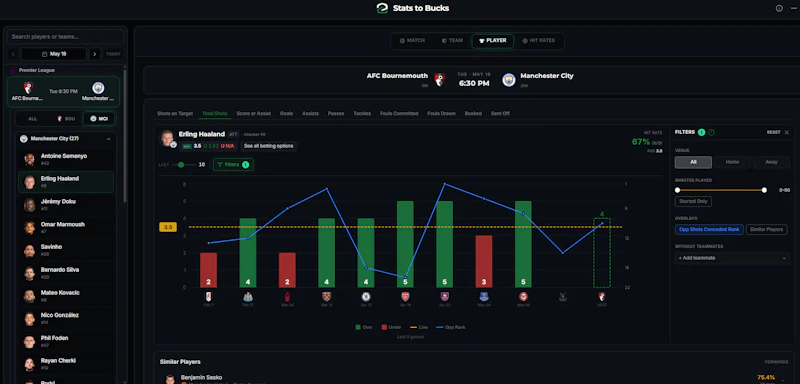Click the Stats to Bucks logo icon
The width and height of the screenshot is (800, 384).
[x=382, y=8]
